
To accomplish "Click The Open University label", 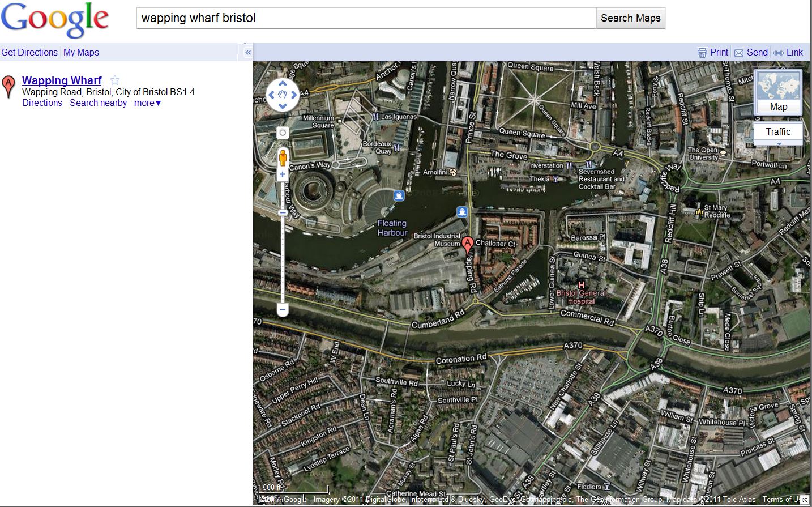I will coord(703,154).
